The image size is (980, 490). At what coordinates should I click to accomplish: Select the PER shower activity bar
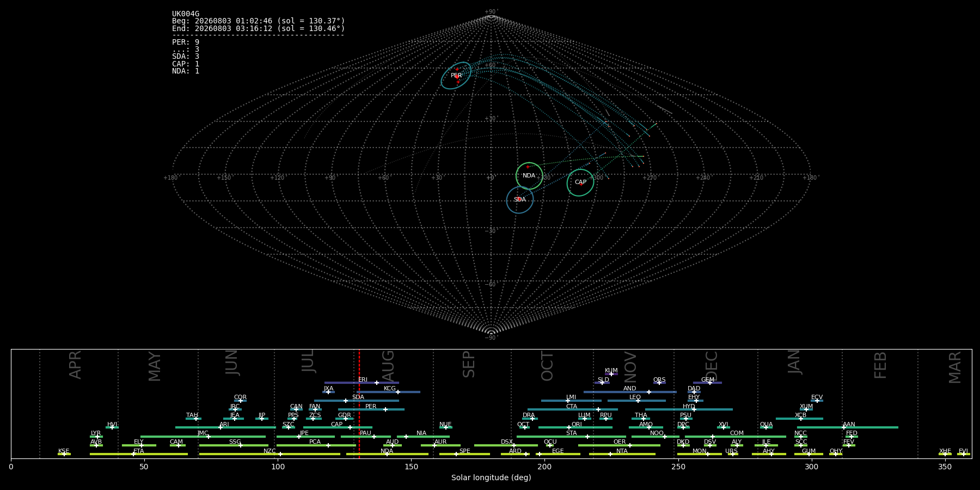tap(371, 409)
